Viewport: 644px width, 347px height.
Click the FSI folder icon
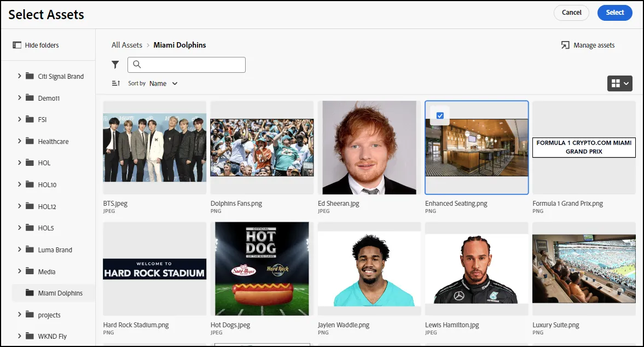(x=30, y=119)
